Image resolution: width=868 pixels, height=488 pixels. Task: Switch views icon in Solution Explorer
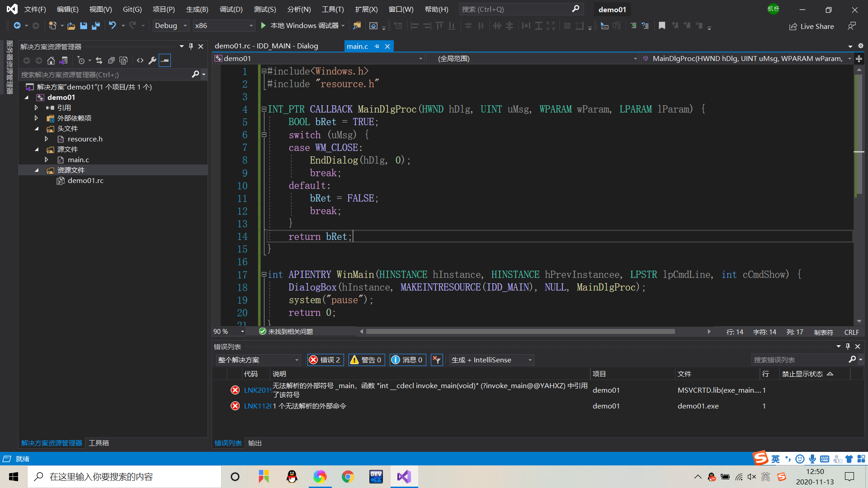pyautogui.click(x=63, y=60)
